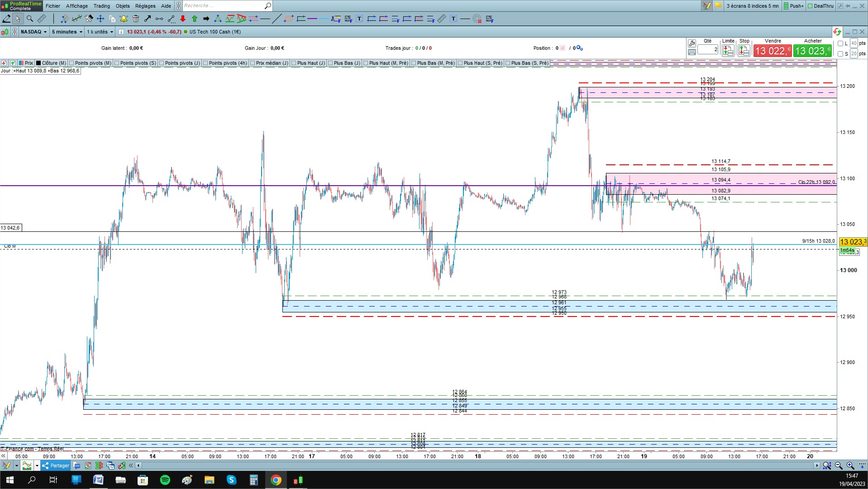The height and width of the screenshot is (489, 868).
Task: Check the S stop points checkbox
Action: click(x=840, y=54)
